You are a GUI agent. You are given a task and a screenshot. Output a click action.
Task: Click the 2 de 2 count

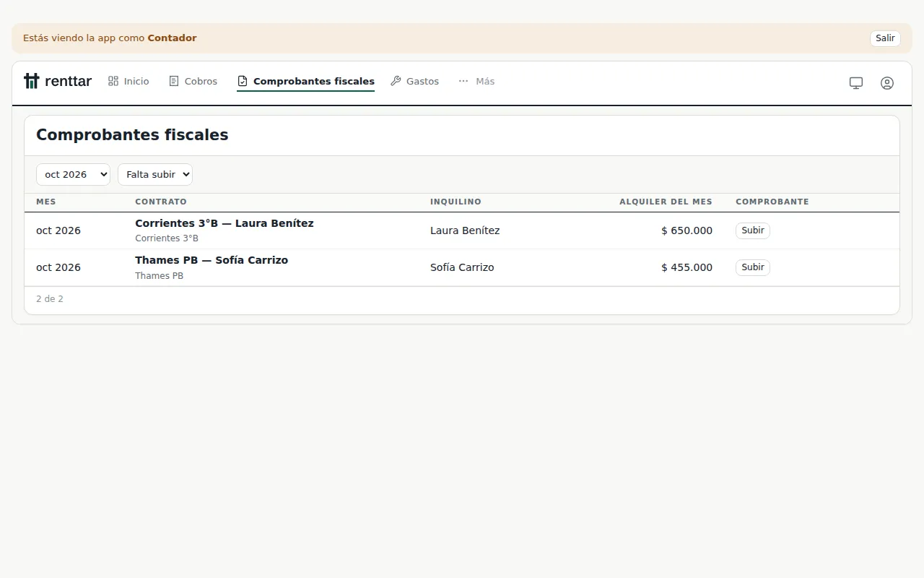pyautogui.click(x=50, y=299)
